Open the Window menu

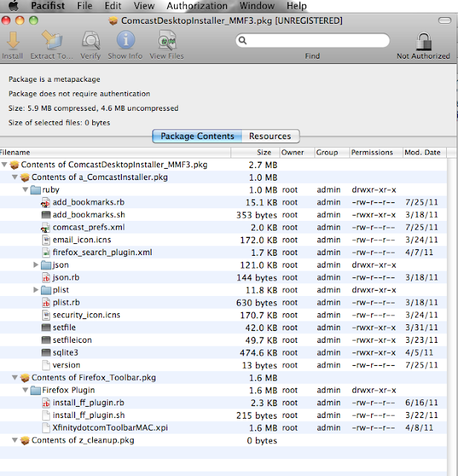tap(257, 5)
